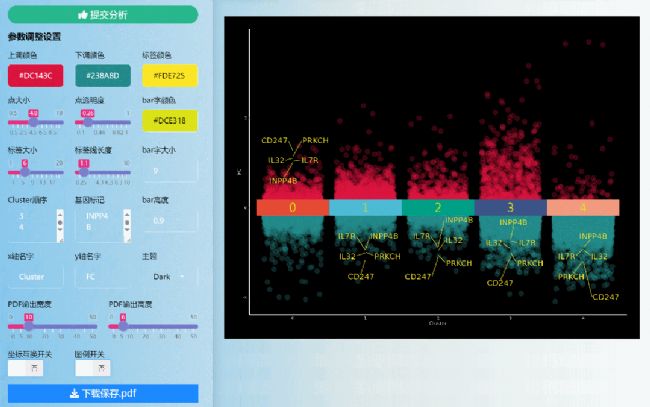Focus the x轴名字 field containing Cluster
Screen dimensions: 650x407
click(35, 276)
